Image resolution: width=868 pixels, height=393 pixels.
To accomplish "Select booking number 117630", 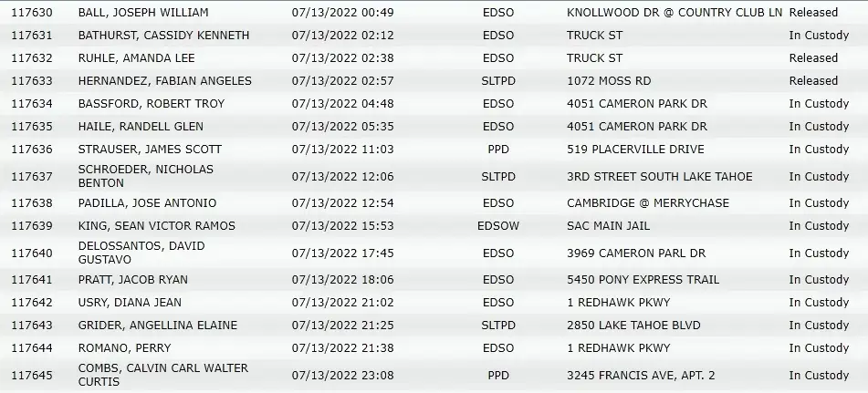I will (x=32, y=12).
